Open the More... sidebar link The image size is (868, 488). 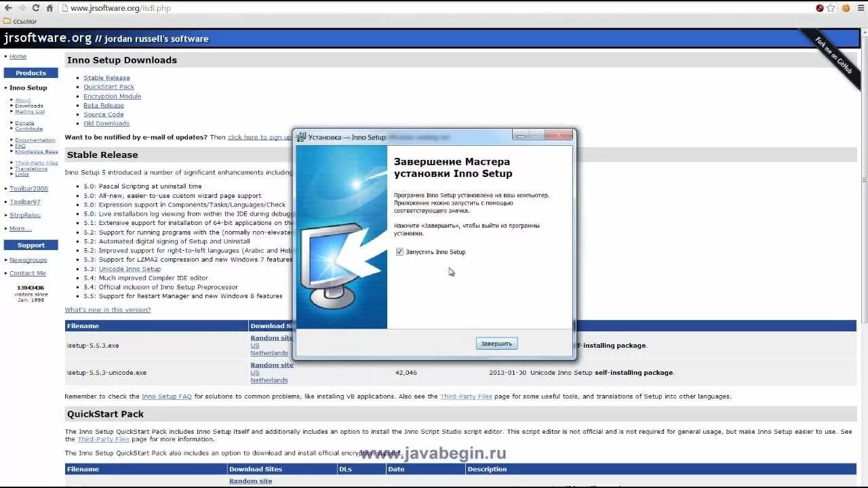[20, 228]
